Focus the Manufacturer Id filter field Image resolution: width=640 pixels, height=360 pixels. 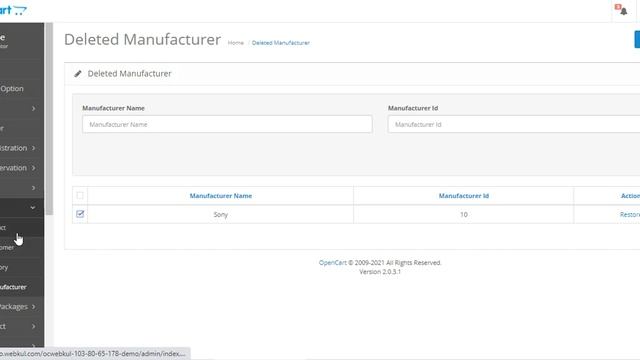pyautogui.click(x=514, y=124)
